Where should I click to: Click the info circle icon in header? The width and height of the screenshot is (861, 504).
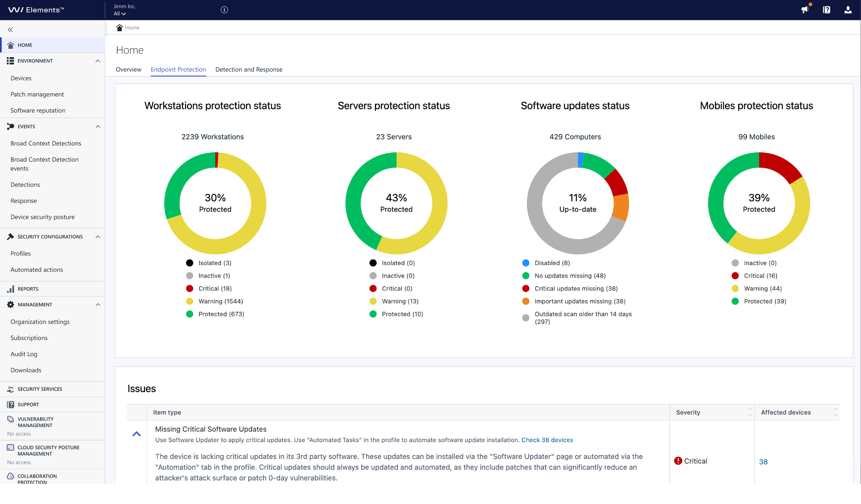(224, 10)
